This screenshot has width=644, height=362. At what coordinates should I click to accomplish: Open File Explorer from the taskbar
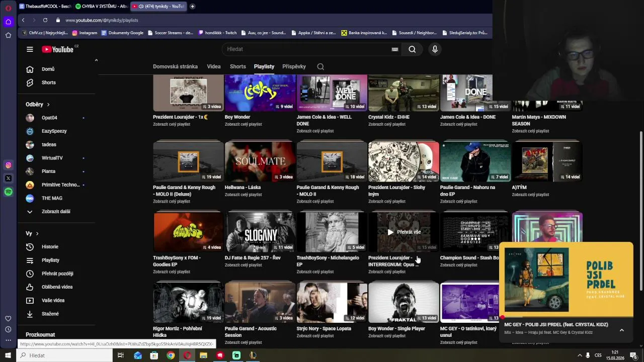(x=203, y=355)
